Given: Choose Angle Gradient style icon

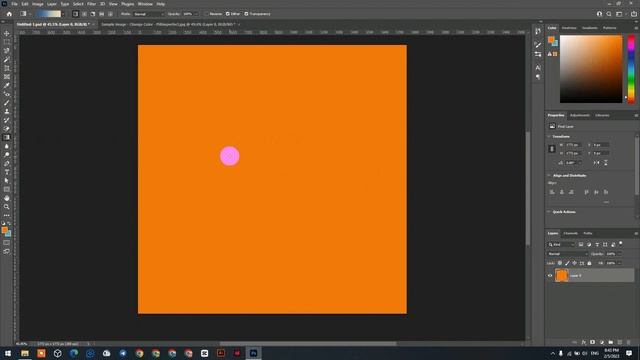Looking at the screenshot, I should pyautogui.click(x=93, y=14).
